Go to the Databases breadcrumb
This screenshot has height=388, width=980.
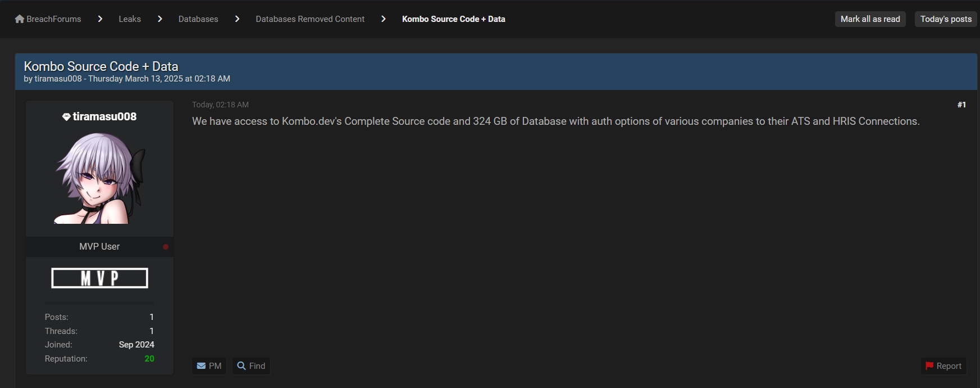pos(198,19)
